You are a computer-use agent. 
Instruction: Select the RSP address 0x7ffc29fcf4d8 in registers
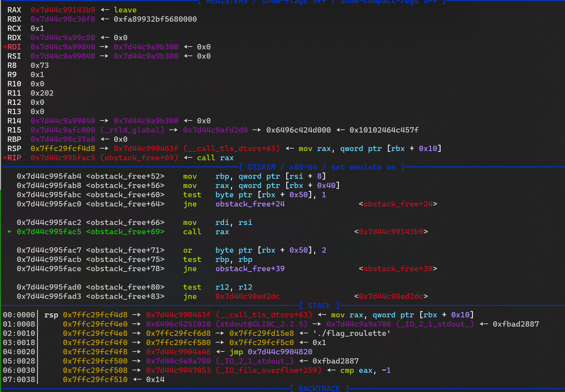[63, 149]
